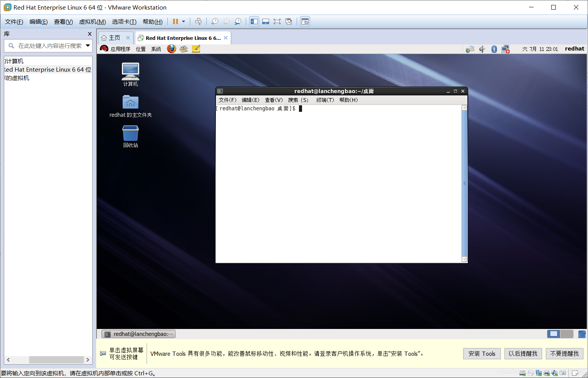This screenshot has width=588, height=378.
Task: Open the snapshot manager icon
Action: pyautogui.click(x=238, y=21)
